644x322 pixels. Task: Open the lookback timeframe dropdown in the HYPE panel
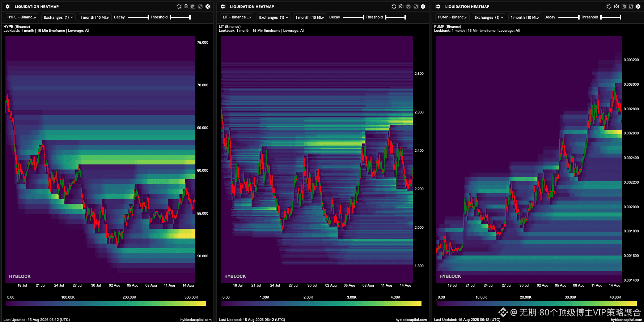point(94,17)
